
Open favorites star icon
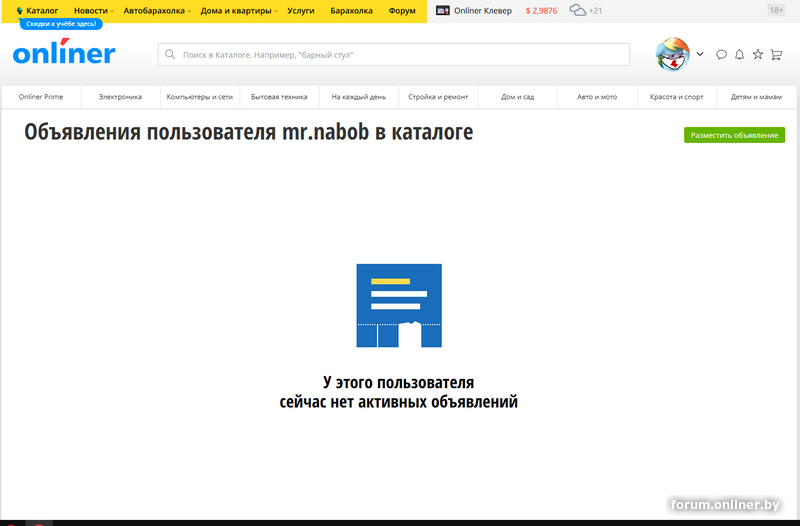tap(757, 54)
